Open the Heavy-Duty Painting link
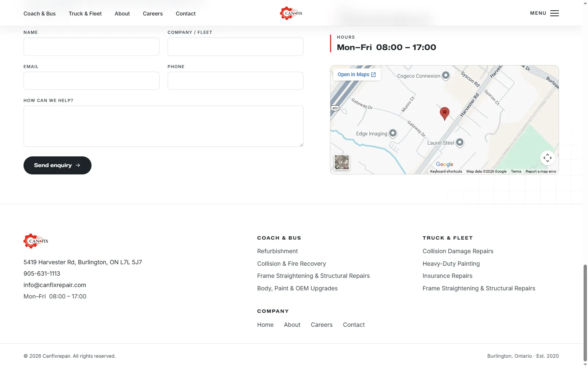 [x=451, y=264]
